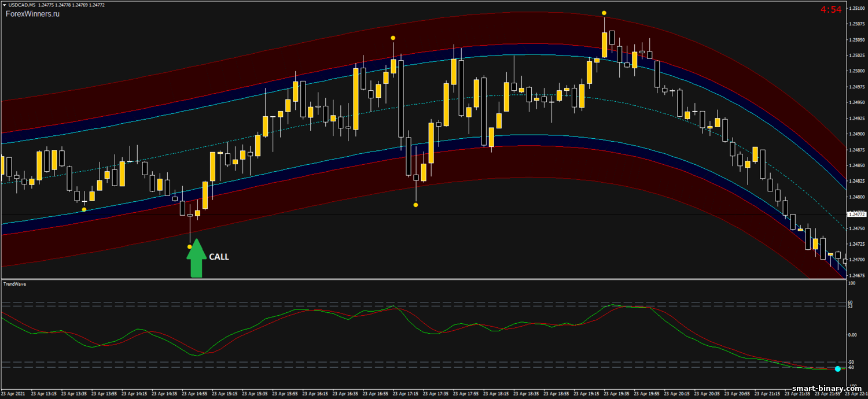Click the 1.25100 price axis label
The image size is (868, 399).
856,9
